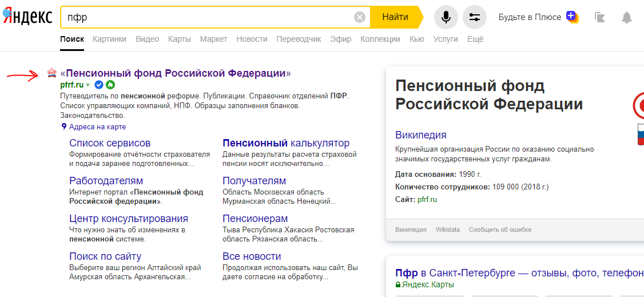Viewport: 644px width, 297px height.
Task: Open the Пенсионный фонд Российской Федерации result title
Action: point(176,73)
